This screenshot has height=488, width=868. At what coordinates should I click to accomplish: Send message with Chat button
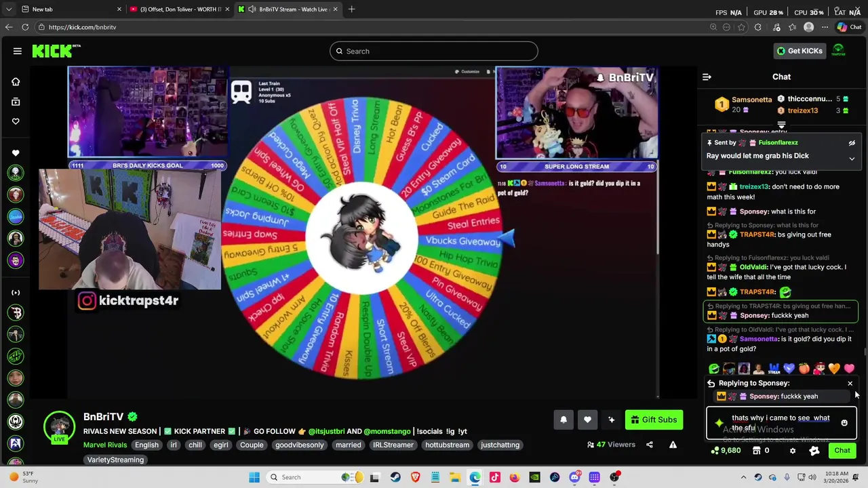[x=842, y=451]
